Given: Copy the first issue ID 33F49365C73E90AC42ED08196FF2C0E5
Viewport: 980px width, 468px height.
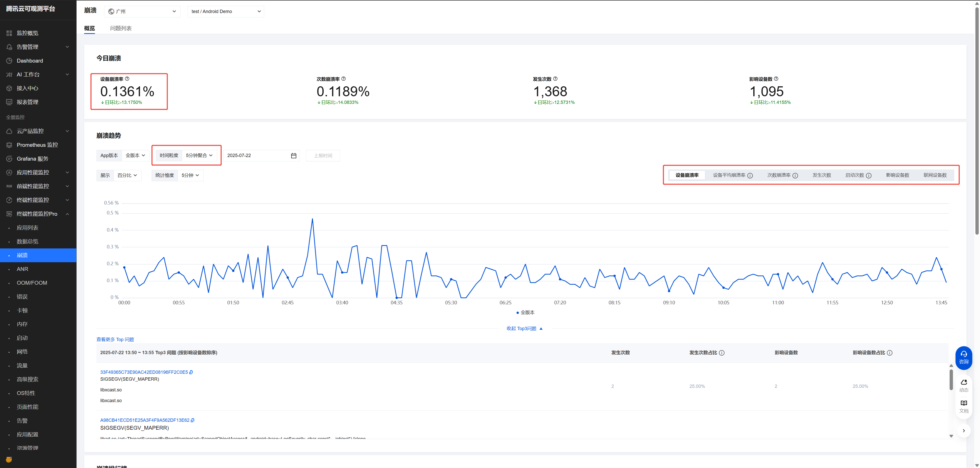Looking at the screenshot, I should (191, 372).
